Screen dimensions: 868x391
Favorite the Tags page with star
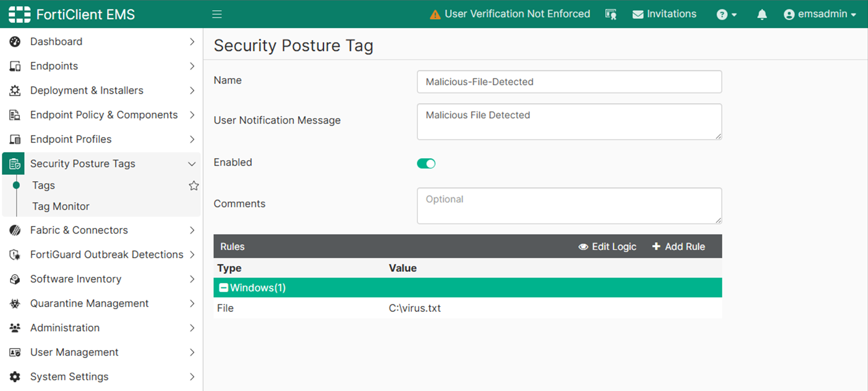pyautogui.click(x=194, y=186)
